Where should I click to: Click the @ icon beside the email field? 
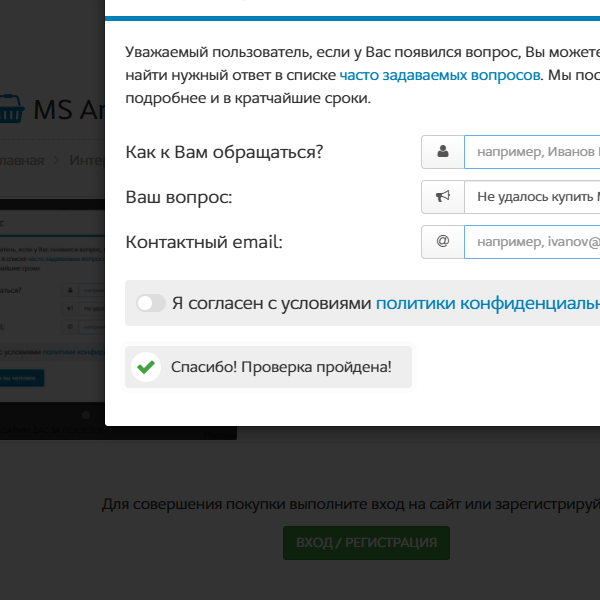pyautogui.click(x=443, y=241)
